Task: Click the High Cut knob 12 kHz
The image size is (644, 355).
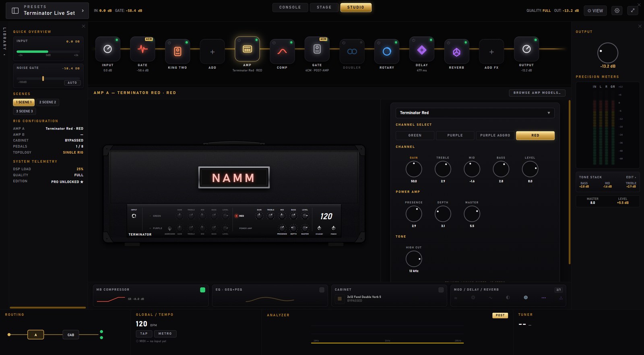Action: [x=414, y=259]
